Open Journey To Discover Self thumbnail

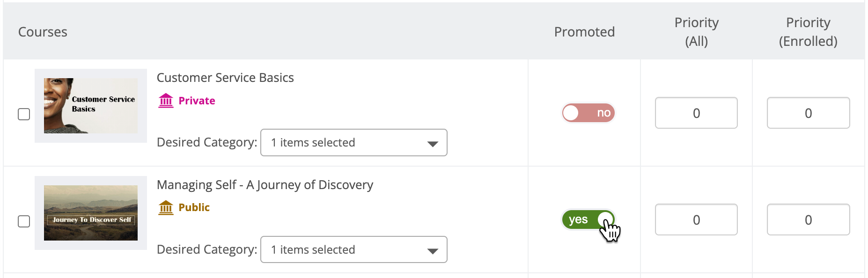[91, 213]
